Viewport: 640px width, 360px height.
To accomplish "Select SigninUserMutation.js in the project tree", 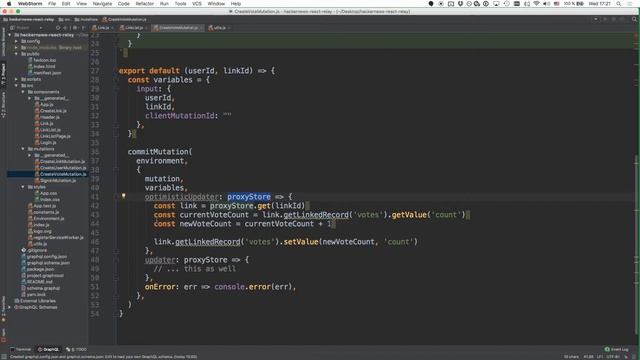I will pyautogui.click(x=58, y=180).
